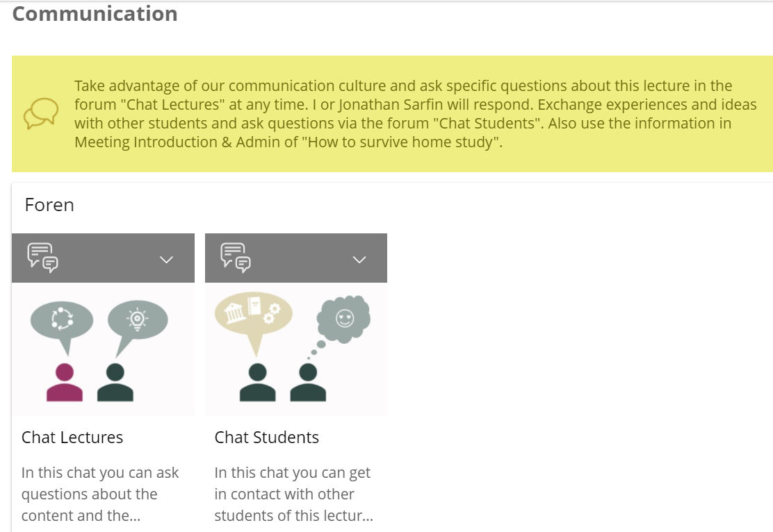Click the yellow information notice text
Viewport: 773px width, 532px height.
415,114
